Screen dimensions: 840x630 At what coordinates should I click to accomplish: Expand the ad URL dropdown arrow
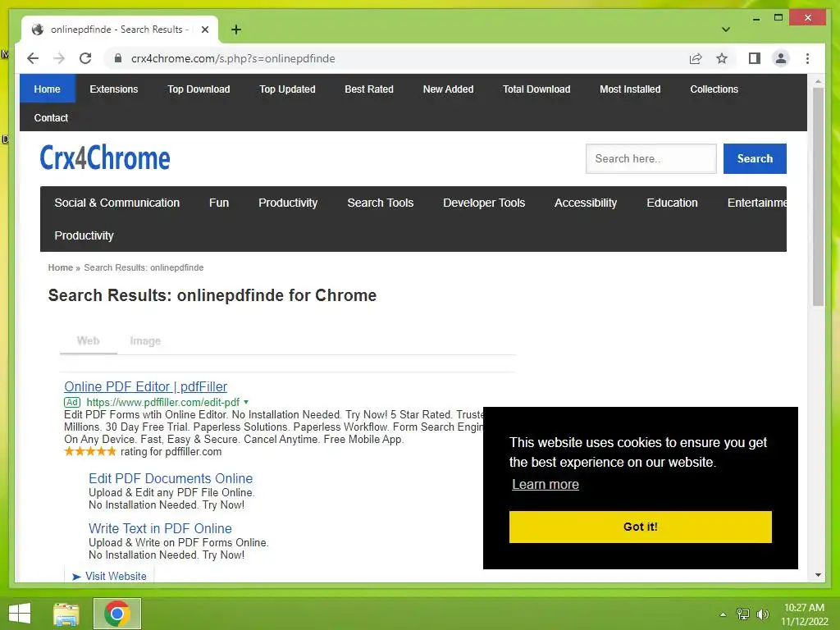click(x=246, y=402)
